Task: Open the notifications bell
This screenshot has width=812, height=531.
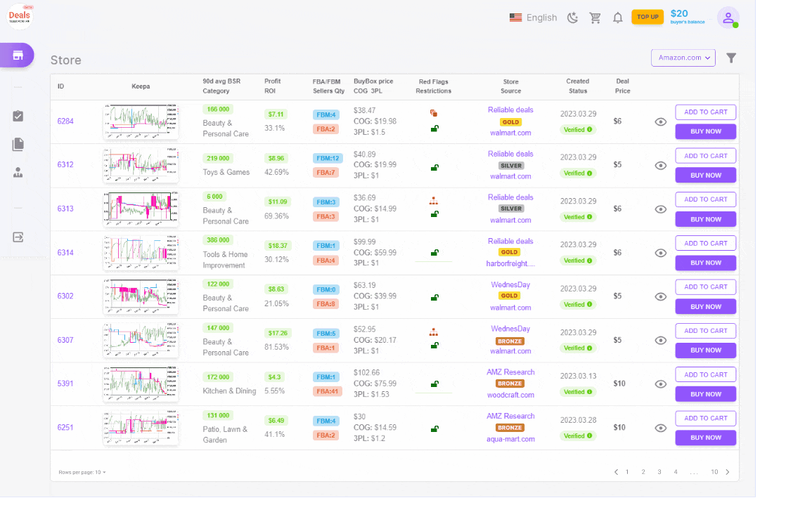Action: tap(618, 18)
